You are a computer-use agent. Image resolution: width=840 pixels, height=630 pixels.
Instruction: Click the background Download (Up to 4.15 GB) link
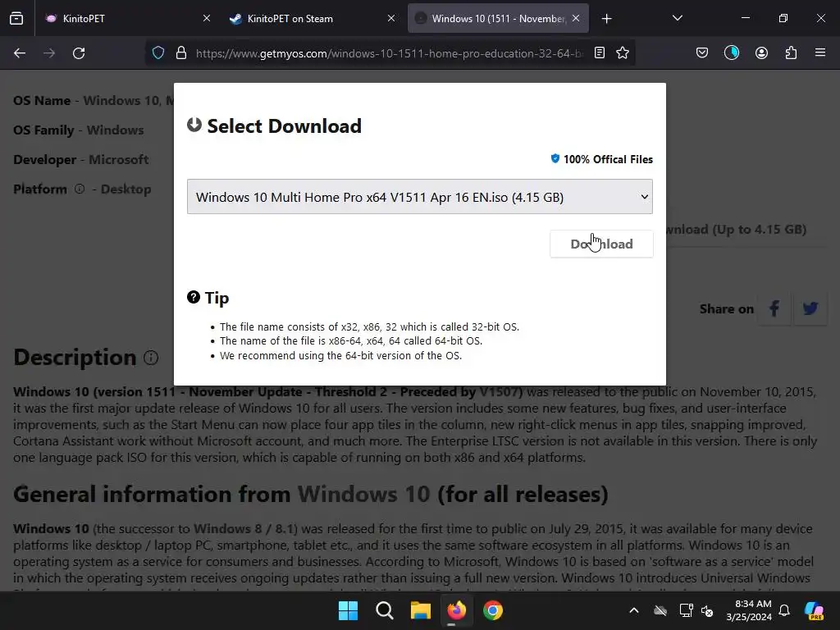click(x=736, y=230)
